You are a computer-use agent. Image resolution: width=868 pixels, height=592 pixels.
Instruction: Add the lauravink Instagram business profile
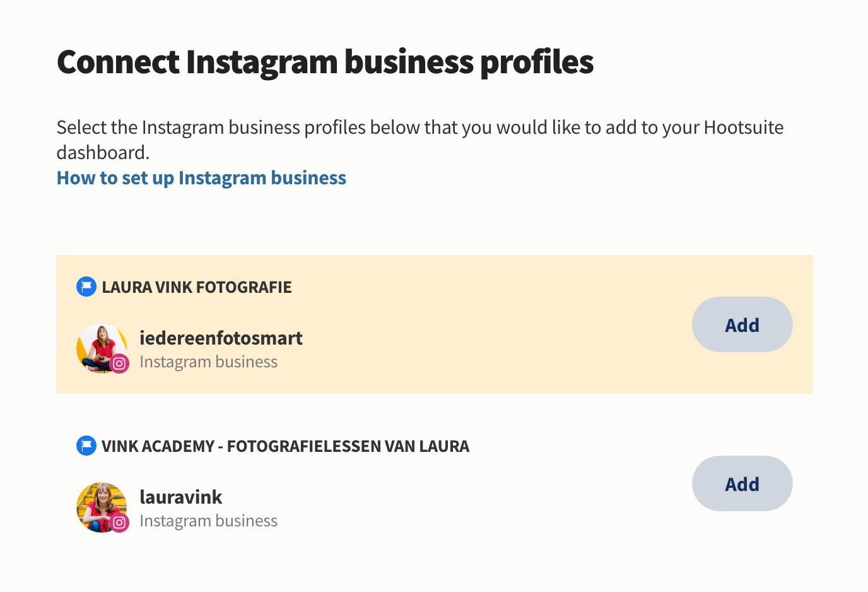click(742, 483)
